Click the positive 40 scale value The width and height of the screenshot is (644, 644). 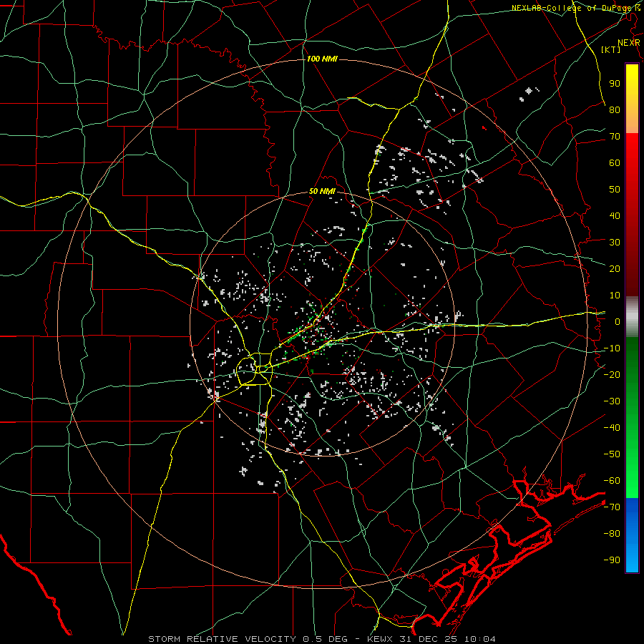(x=615, y=215)
